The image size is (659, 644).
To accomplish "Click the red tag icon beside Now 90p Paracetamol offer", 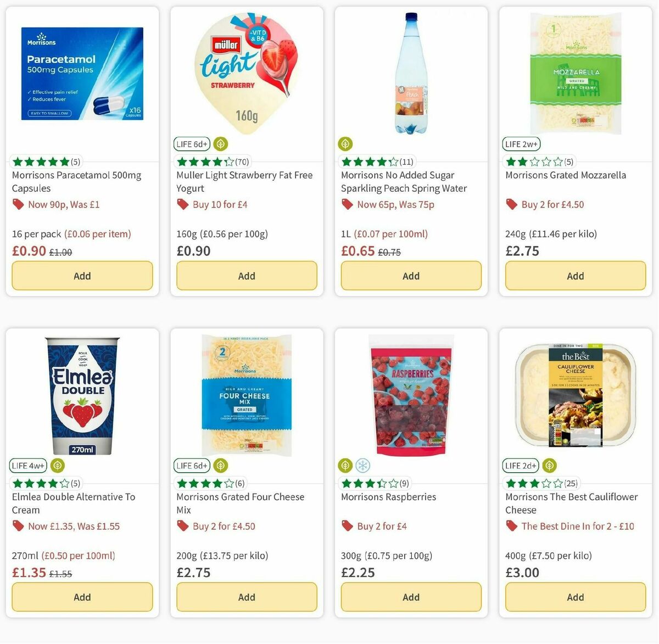I will [x=17, y=204].
